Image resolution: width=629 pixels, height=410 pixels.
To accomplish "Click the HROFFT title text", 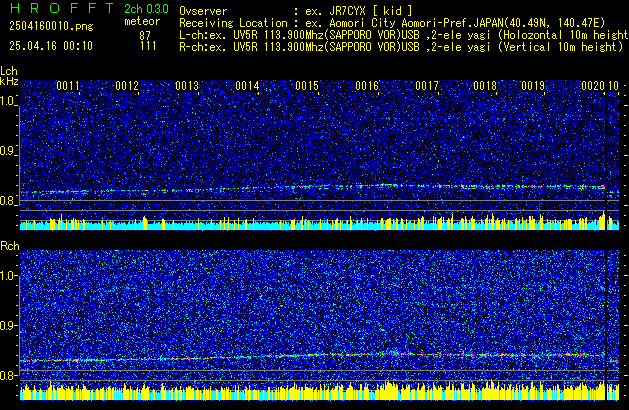I will pos(62,8).
